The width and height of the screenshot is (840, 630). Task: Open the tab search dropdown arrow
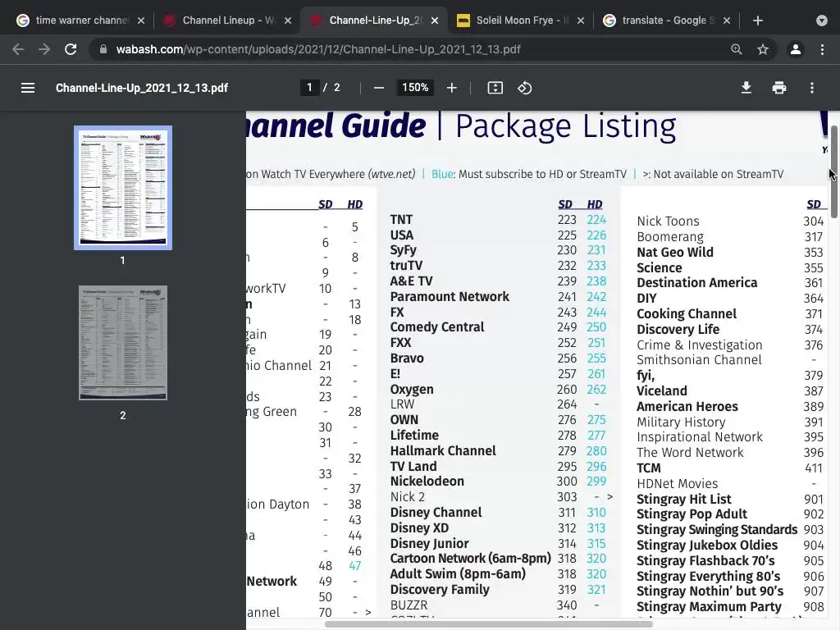(822, 21)
